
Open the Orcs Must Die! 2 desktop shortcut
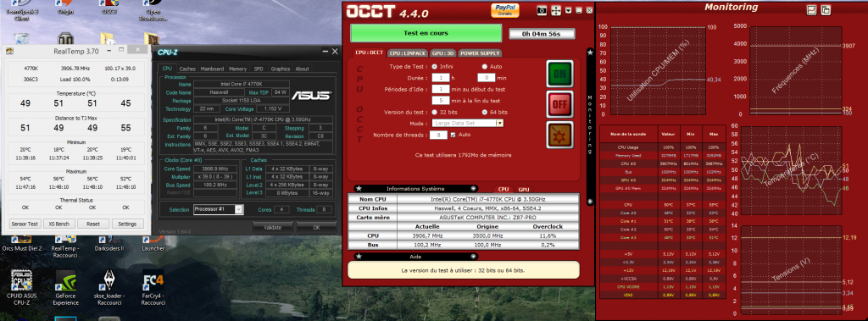[21, 245]
